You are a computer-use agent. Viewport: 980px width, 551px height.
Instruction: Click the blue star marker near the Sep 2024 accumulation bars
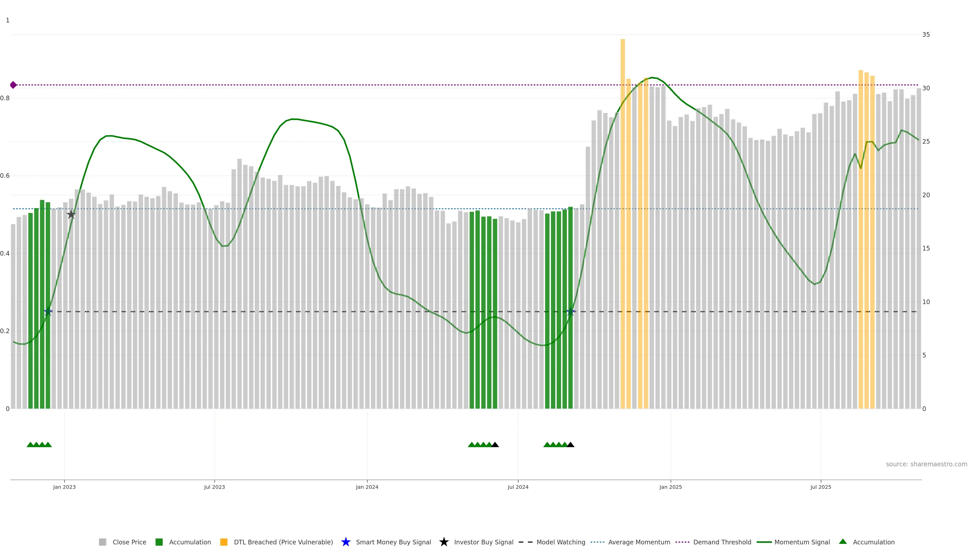[x=570, y=312]
